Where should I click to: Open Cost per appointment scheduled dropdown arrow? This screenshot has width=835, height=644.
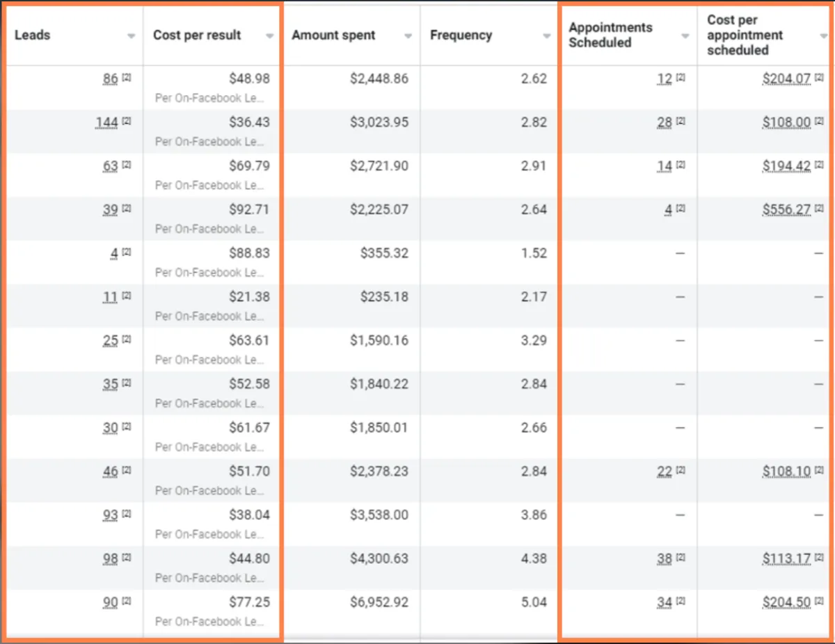tap(824, 36)
